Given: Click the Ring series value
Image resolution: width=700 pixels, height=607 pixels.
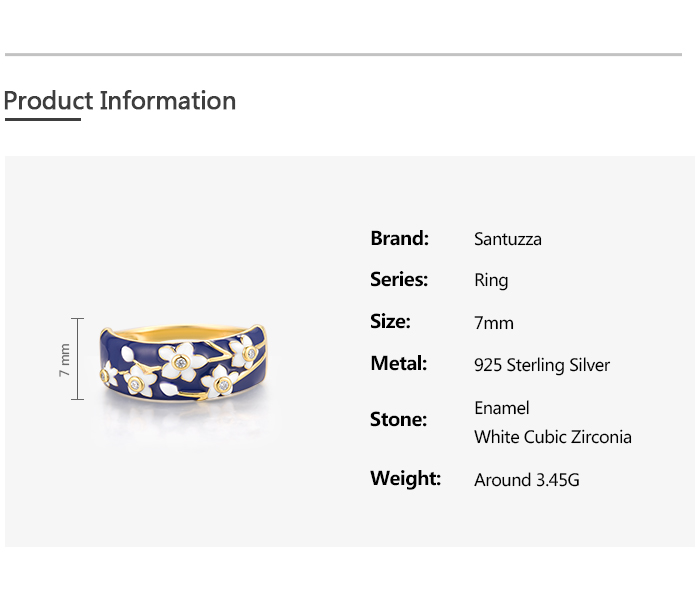Looking at the screenshot, I should pyautogui.click(x=491, y=281).
